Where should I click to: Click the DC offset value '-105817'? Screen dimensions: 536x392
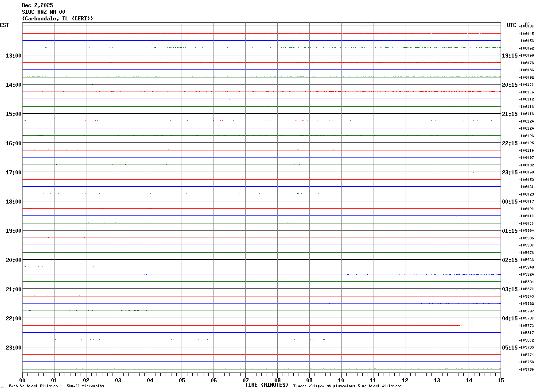click(x=526, y=333)
